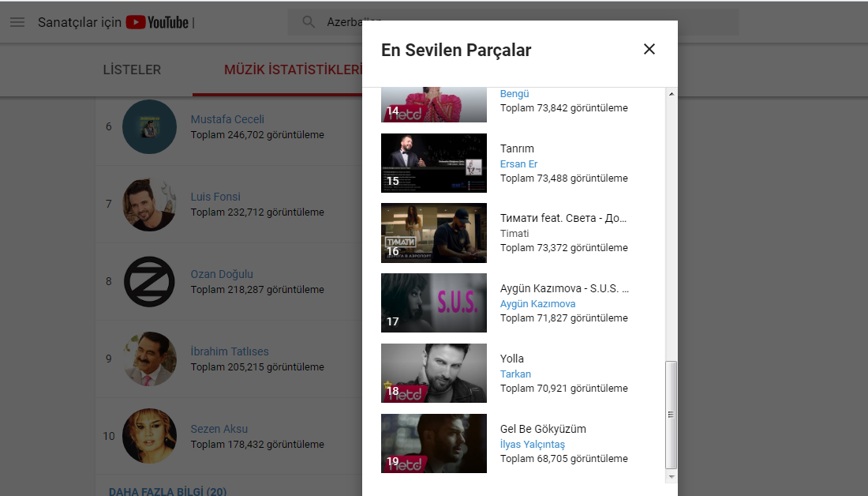
Task: Click Mustafa Ceceli's avatar image
Action: point(149,127)
